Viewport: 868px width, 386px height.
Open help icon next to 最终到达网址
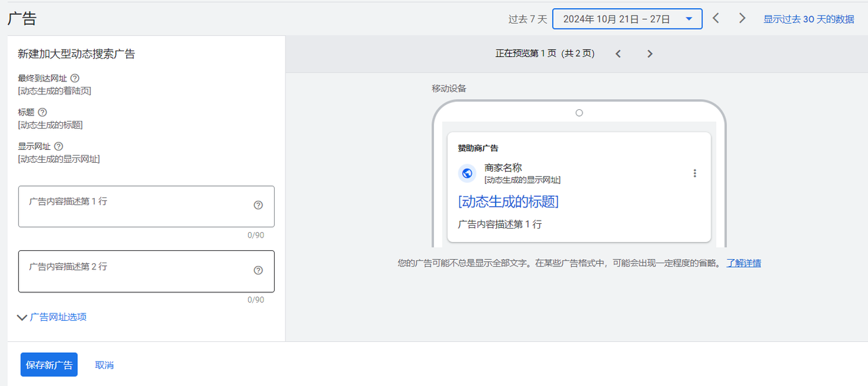(75, 78)
